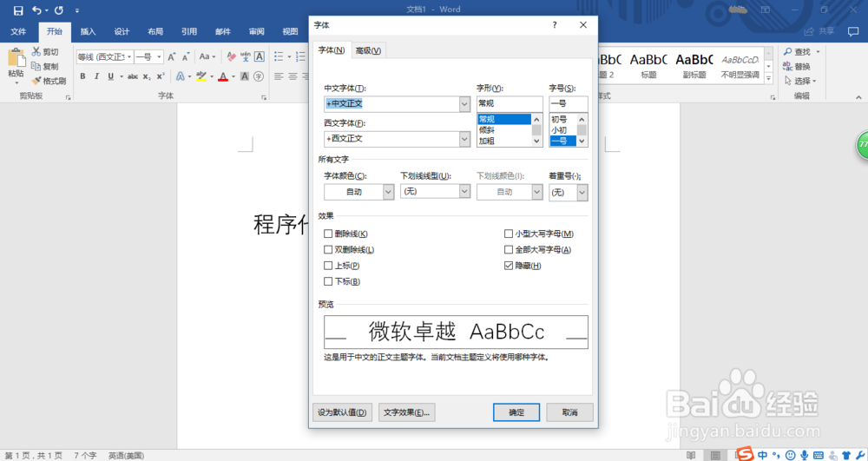Click the Text Effects glowing A icon
The height and width of the screenshot is (461, 868).
pos(180,76)
